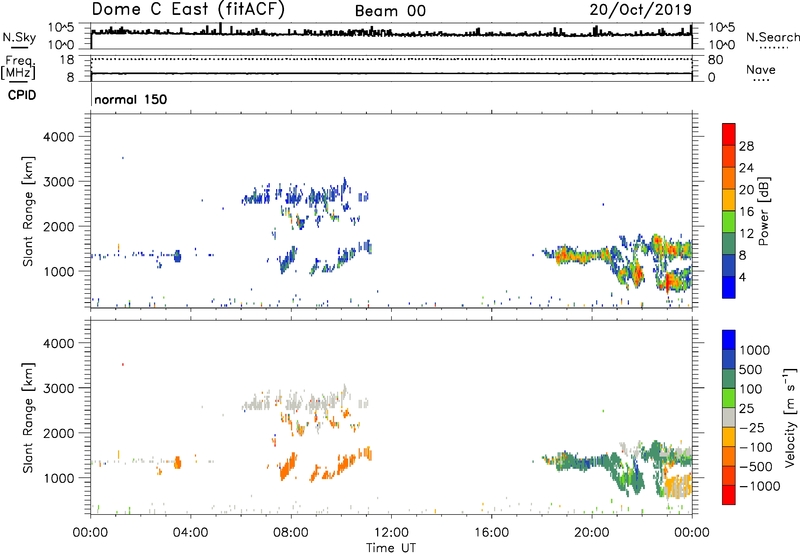This screenshot has height=554, width=800.
Task: Click the gray segment of the Velocity color bar
Action: (729, 418)
